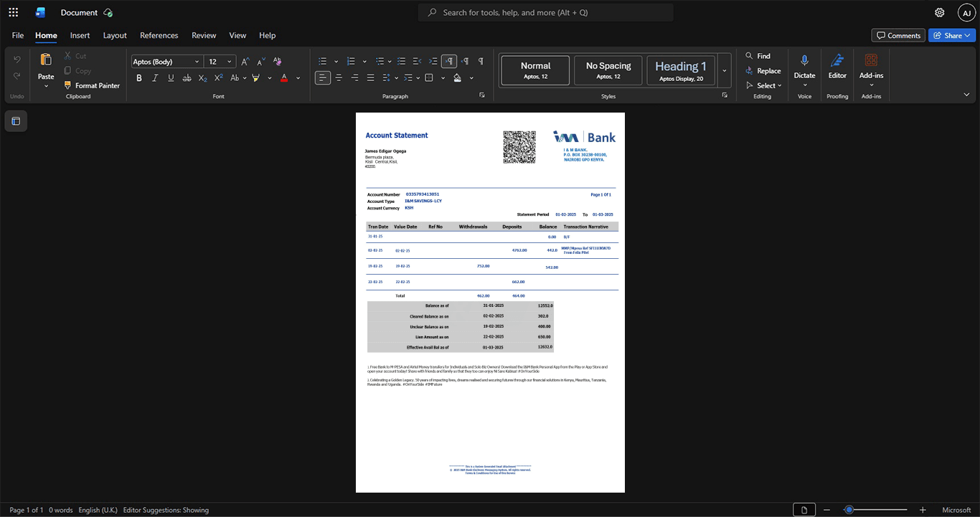Click the Borders icon

click(x=429, y=77)
